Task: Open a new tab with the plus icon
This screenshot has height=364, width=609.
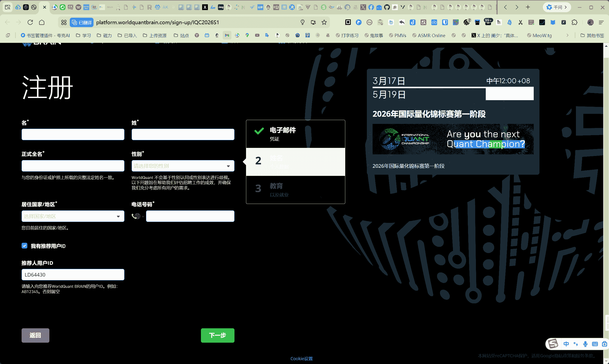Action: pyautogui.click(x=528, y=7)
